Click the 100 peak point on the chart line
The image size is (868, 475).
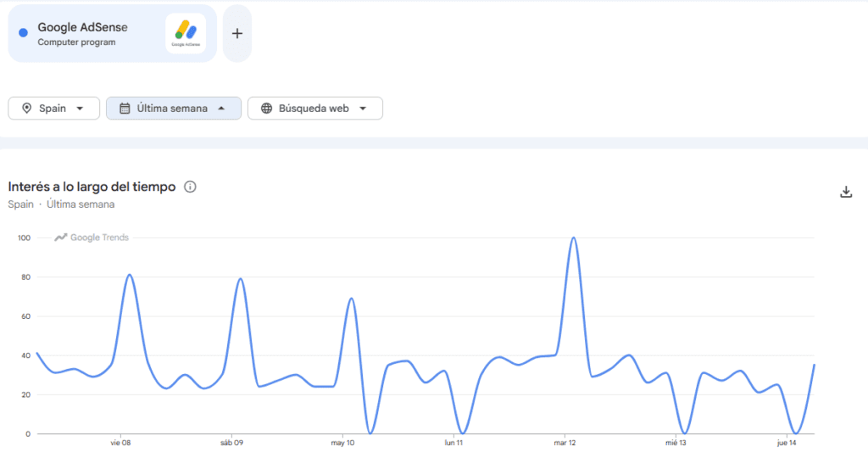[x=574, y=238]
